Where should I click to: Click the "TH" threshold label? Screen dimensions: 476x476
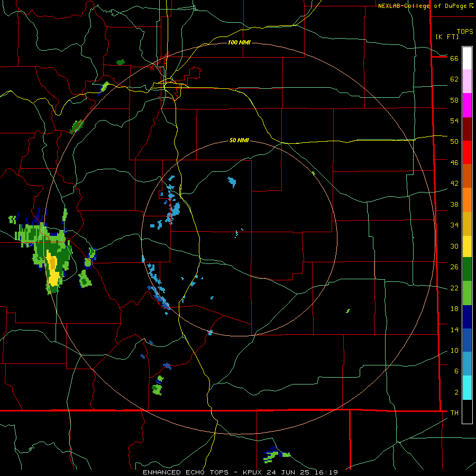tap(454, 413)
